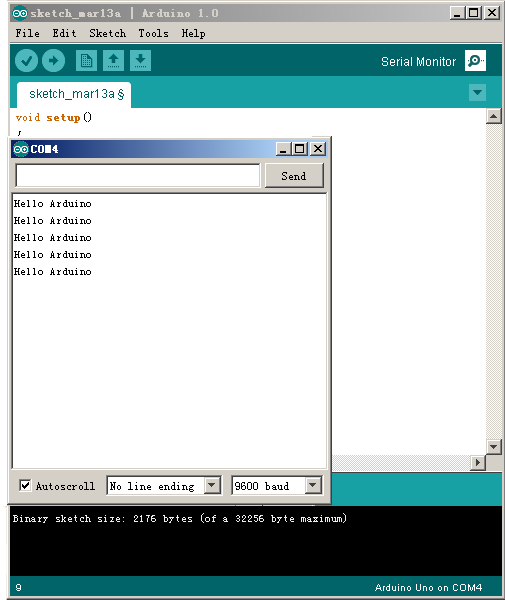Viewport: 505px width, 600px height.
Task: Open the Serial Monitor magnifier icon
Action: [x=475, y=60]
